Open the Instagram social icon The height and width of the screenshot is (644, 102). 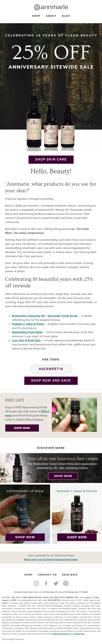tap(36, 583)
